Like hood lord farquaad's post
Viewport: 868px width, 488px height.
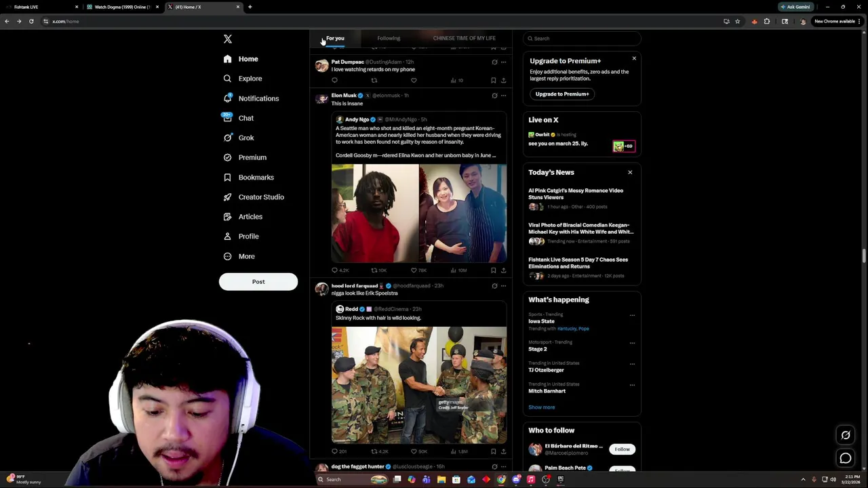pos(414,451)
